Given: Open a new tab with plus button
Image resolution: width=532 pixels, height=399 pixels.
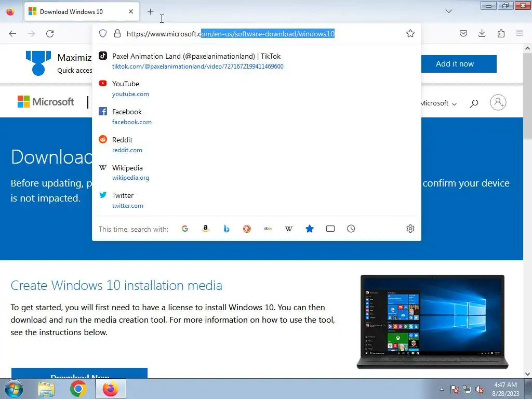Looking at the screenshot, I should 150,12.
